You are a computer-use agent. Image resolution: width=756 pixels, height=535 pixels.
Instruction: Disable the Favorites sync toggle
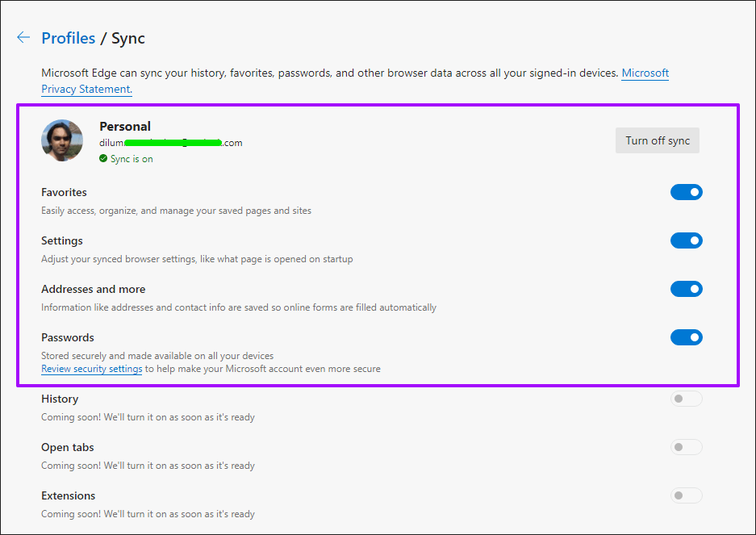(x=686, y=192)
